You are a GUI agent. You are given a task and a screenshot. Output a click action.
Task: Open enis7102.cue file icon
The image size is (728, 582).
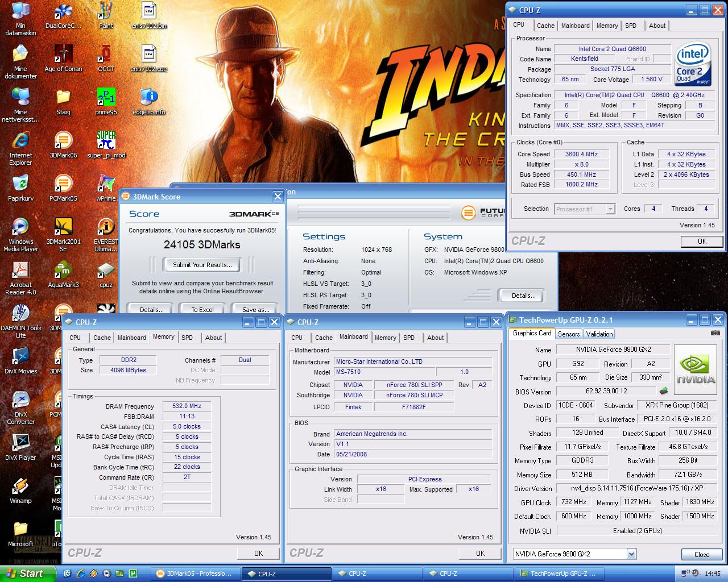148,59
